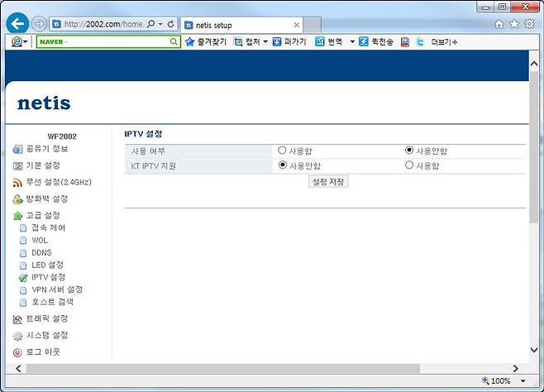Open browser home page icon

[499, 24]
